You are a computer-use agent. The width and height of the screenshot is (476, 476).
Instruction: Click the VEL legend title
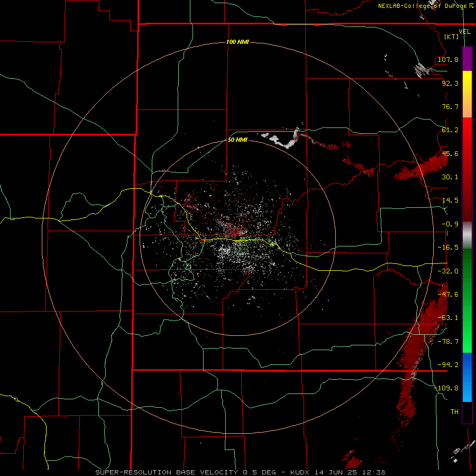[x=464, y=32]
